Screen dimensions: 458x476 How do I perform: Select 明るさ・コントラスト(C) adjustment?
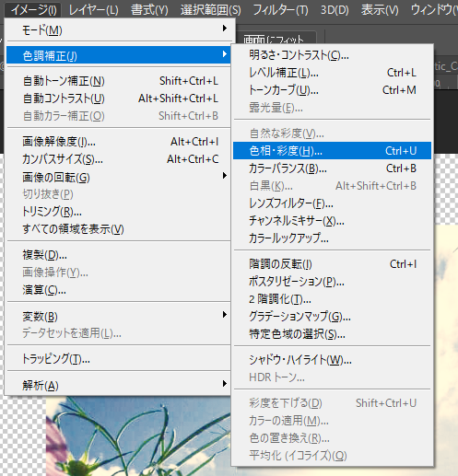coord(332,55)
